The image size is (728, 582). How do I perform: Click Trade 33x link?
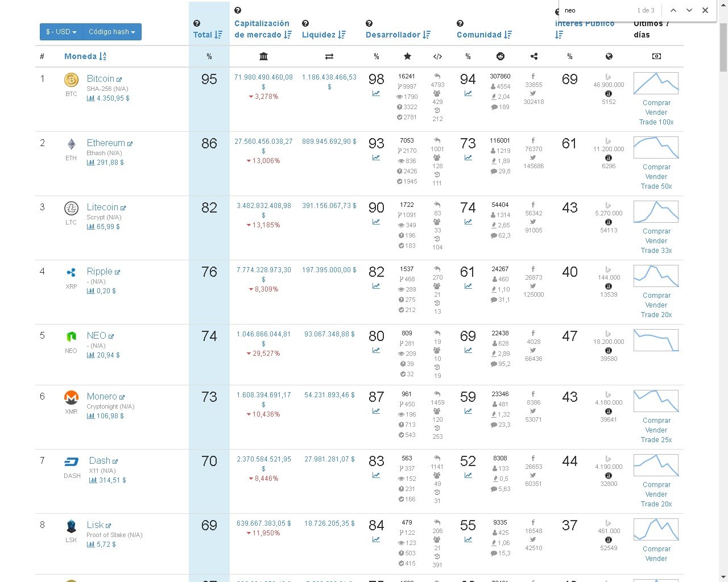click(x=656, y=251)
